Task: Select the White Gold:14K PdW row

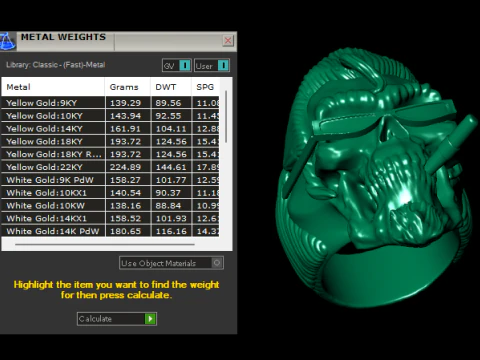Action: 110,231
